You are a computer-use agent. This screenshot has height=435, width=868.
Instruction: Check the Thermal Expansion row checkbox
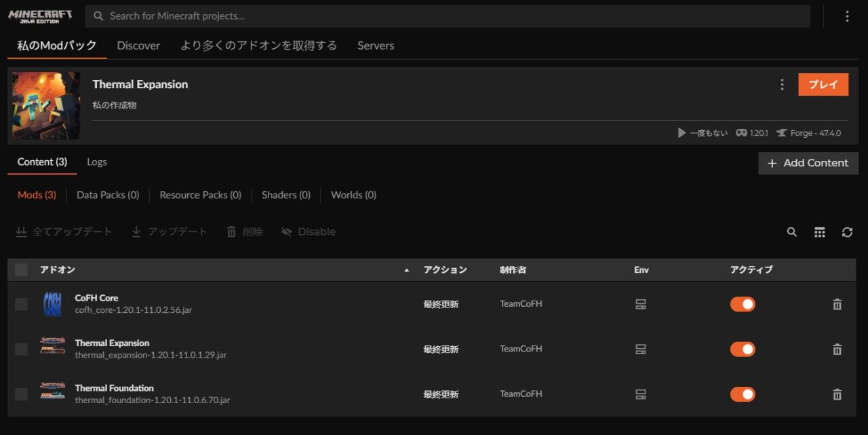pyautogui.click(x=21, y=349)
